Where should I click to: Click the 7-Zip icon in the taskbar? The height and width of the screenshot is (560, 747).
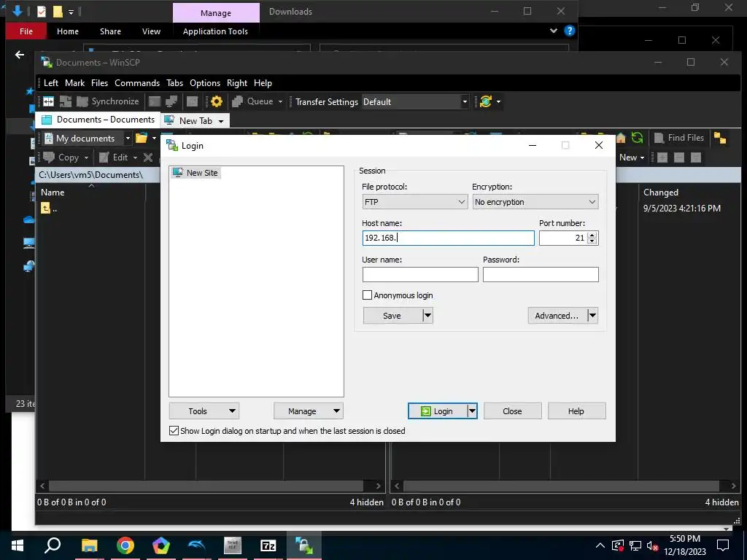click(268, 545)
